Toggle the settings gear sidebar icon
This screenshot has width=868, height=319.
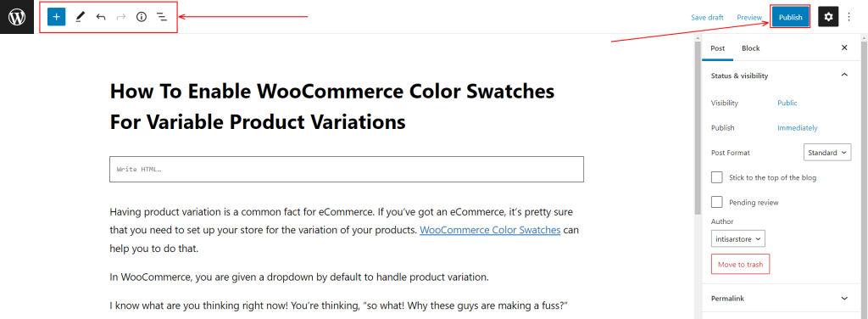828,17
